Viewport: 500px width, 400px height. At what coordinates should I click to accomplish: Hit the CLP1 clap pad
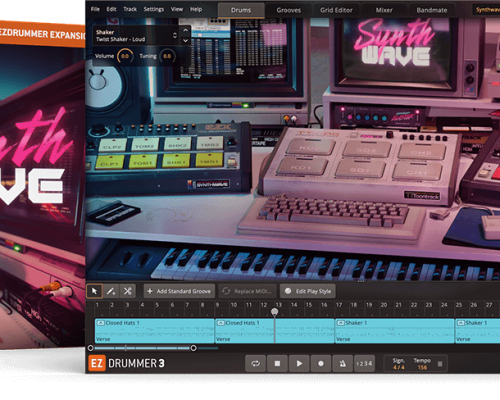(109, 163)
